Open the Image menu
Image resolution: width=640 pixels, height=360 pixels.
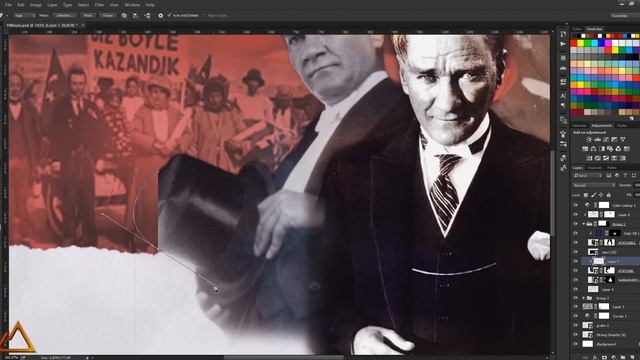pos(36,5)
